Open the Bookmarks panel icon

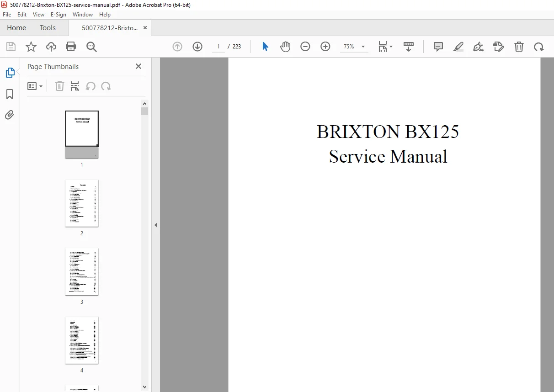(10, 94)
